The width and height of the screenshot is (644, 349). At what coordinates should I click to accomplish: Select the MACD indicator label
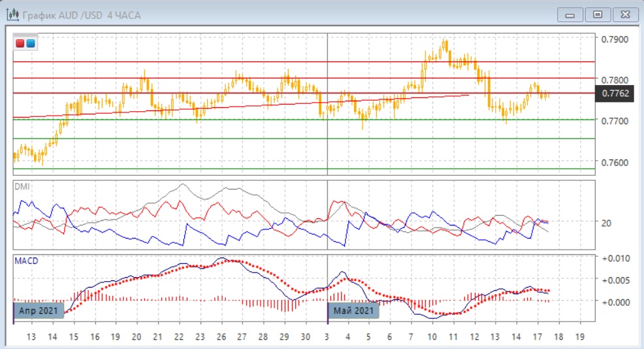point(26,261)
